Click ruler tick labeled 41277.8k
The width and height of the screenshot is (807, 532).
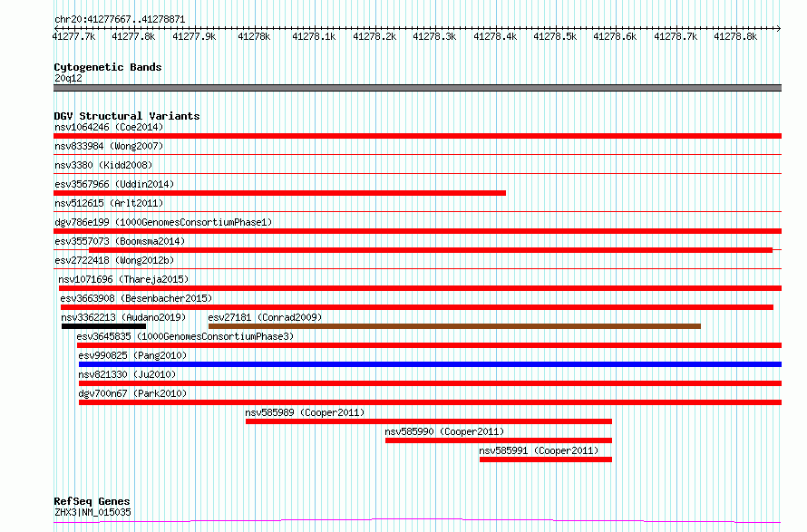click(x=133, y=36)
